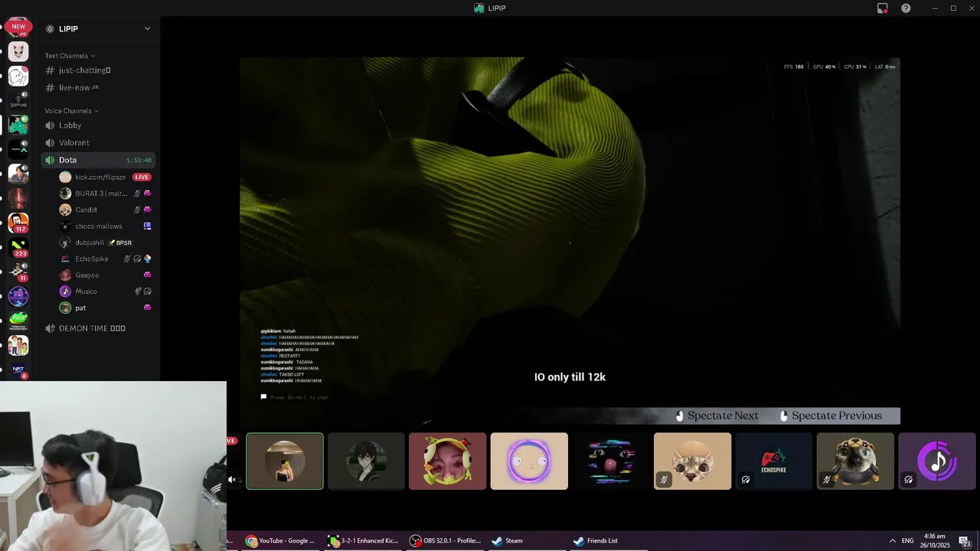Open the cartoon family server icon
The image size is (980, 551).
pyautogui.click(x=18, y=345)
